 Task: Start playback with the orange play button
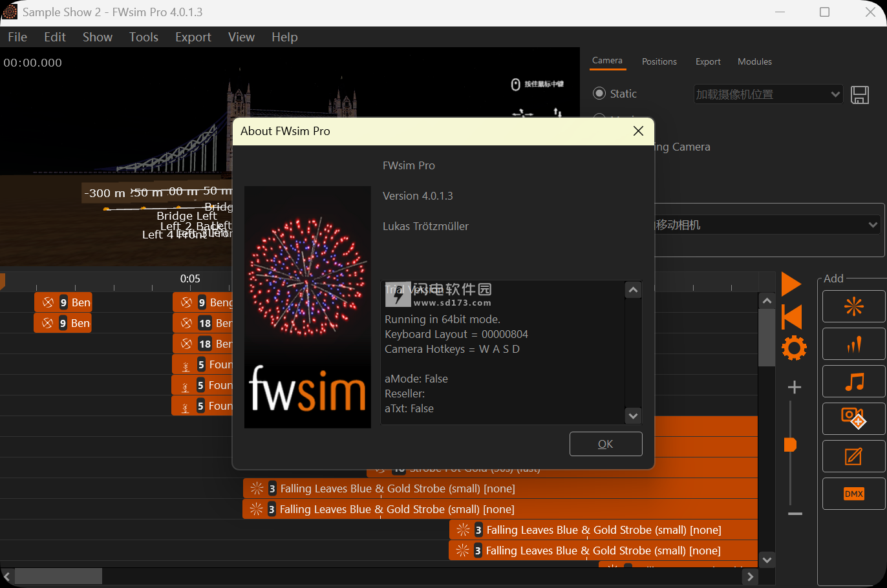click(x=791, y=284)
